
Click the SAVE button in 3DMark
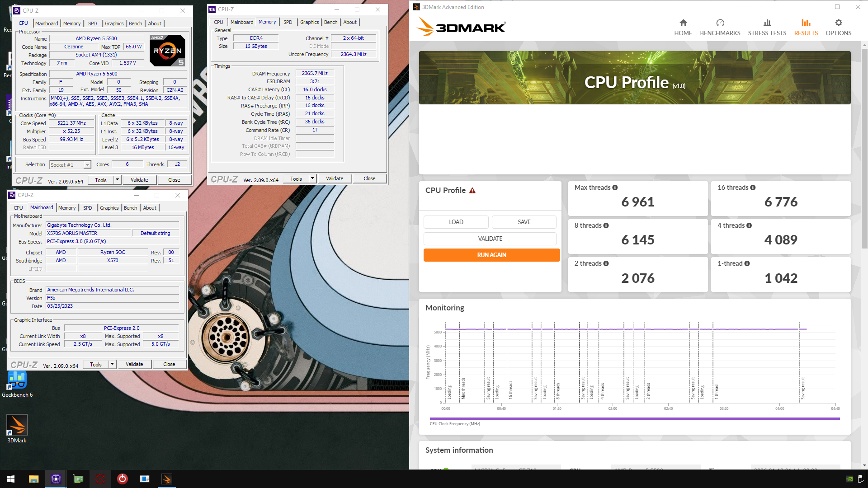click(x=524, y=222)
